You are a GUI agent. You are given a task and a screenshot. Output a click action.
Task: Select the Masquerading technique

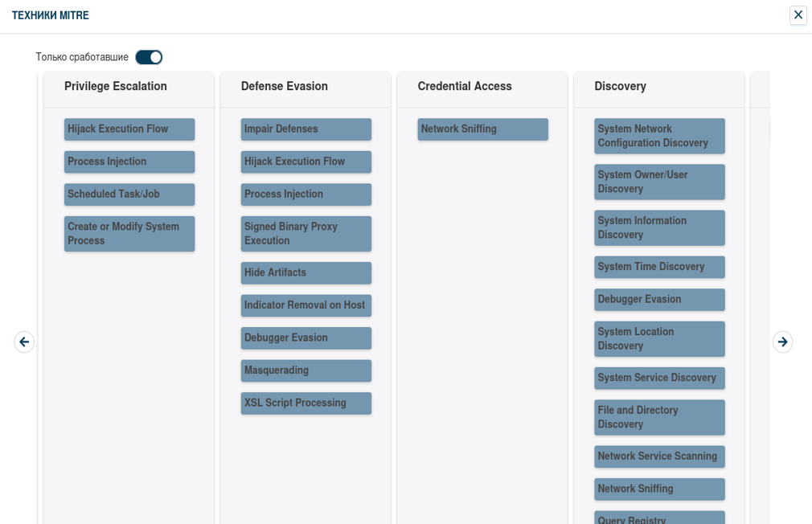(x=306, y=370)
